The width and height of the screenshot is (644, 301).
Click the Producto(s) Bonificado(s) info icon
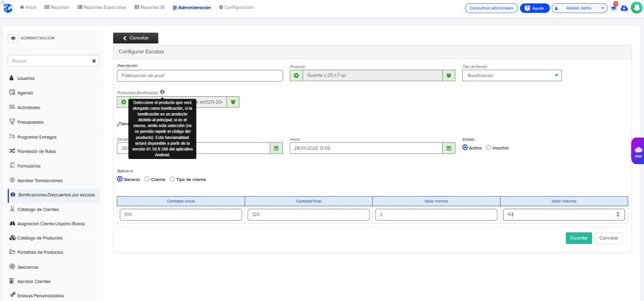[162, 92]
